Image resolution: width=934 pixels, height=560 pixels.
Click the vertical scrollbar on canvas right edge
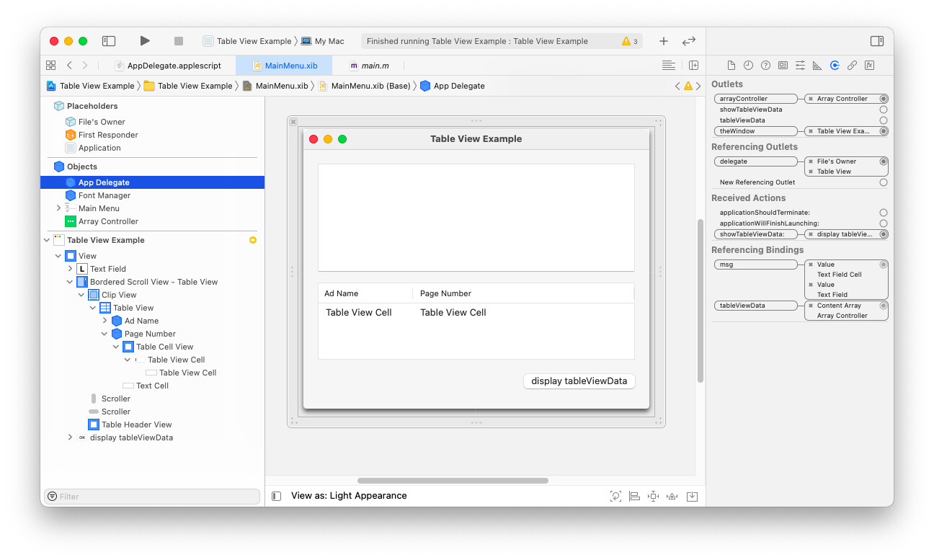click(x=700, y=301)
